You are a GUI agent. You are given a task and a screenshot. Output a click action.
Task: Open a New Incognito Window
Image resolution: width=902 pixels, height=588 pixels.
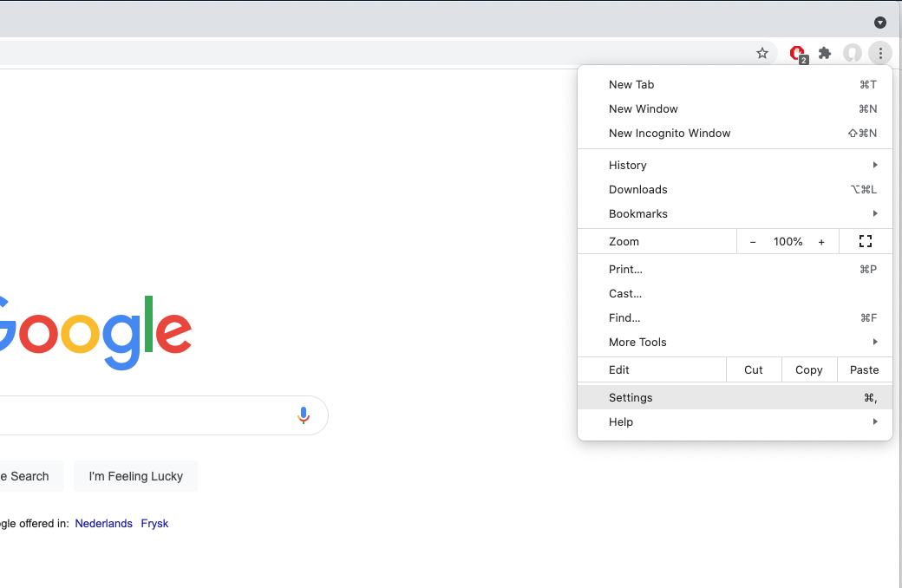click(x=735, y=133)
